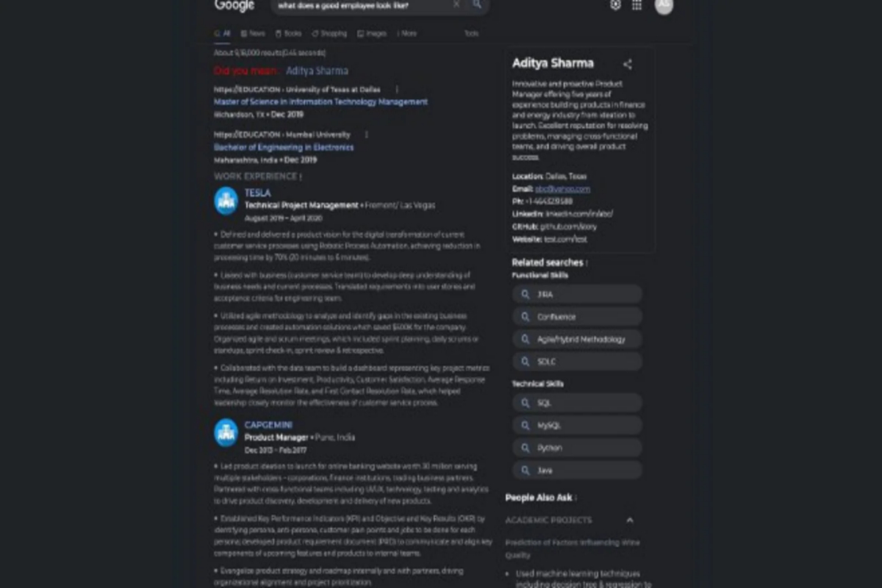Open Bachelor of Engineering in Electronics link
The width and height of the screenshot is (882, 588).
284,148
